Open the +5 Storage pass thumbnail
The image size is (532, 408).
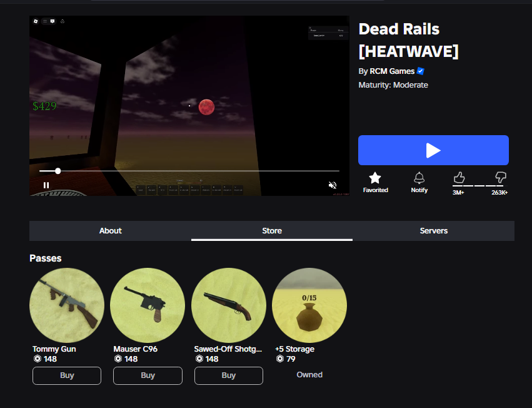[x=309, y=305]
